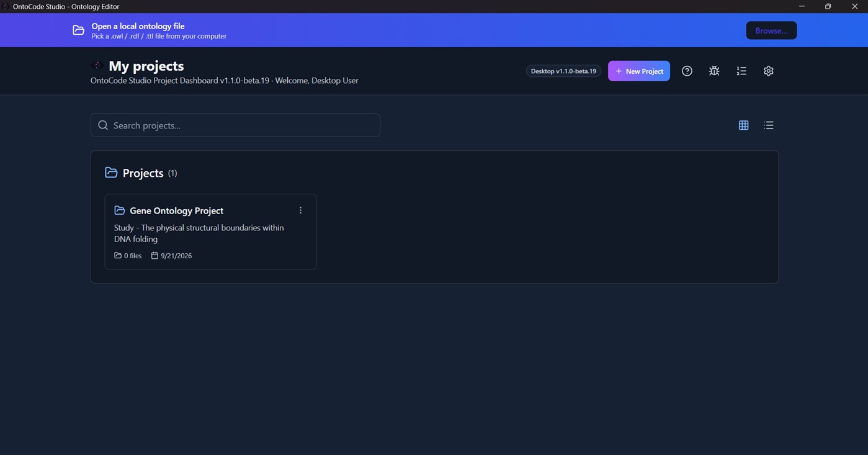Open Gene Ontology Project options menu
868x455 pixels.
(x=300, y=210)
